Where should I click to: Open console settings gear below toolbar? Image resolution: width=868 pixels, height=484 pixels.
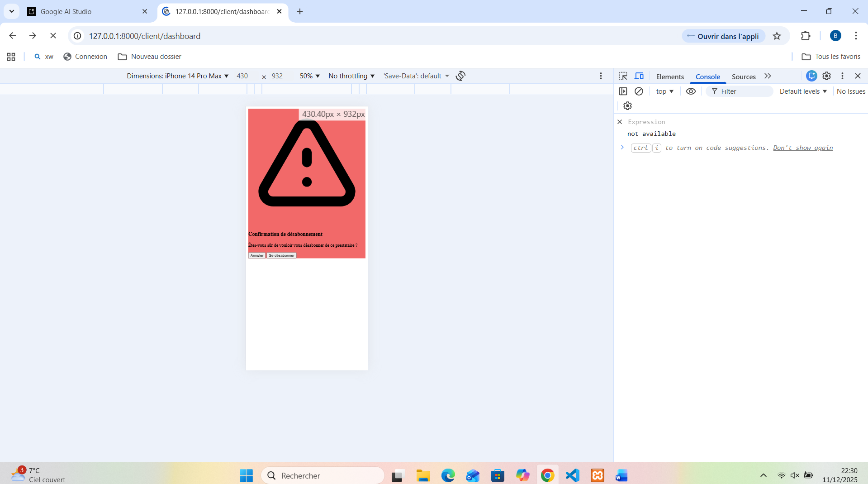[627, 106]
